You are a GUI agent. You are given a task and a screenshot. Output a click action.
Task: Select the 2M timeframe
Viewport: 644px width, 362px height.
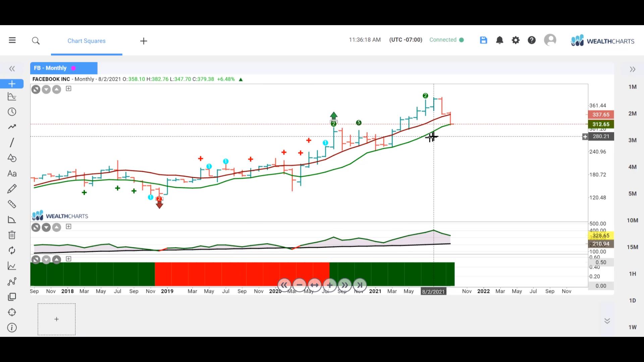tap(632, 114)
